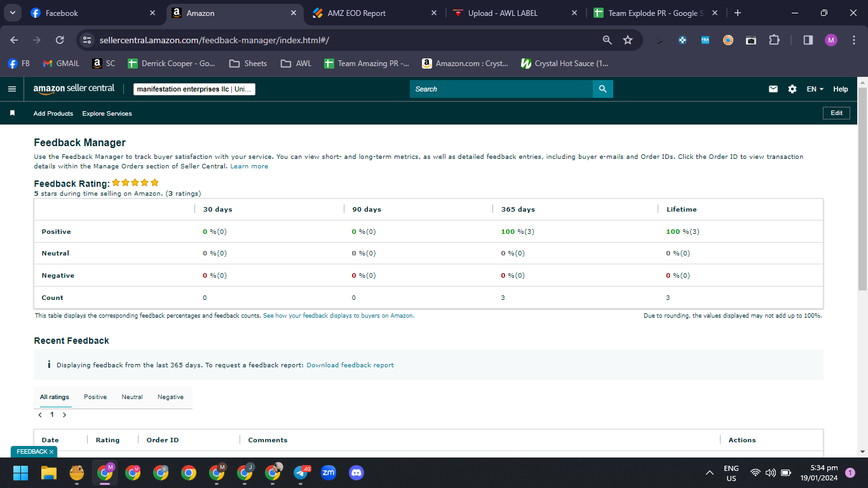
Task: Click the browser back arrow
Action: [15, 40]
